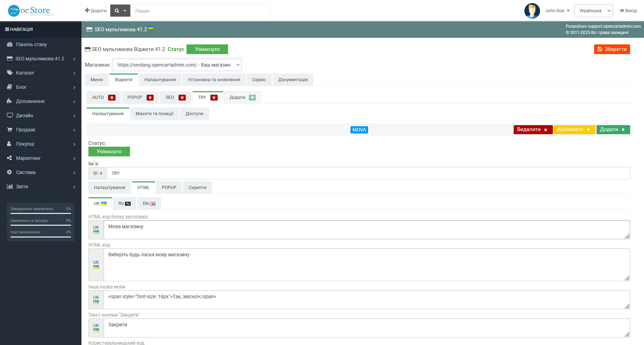Click the Вихід logout link

point(628,11)
